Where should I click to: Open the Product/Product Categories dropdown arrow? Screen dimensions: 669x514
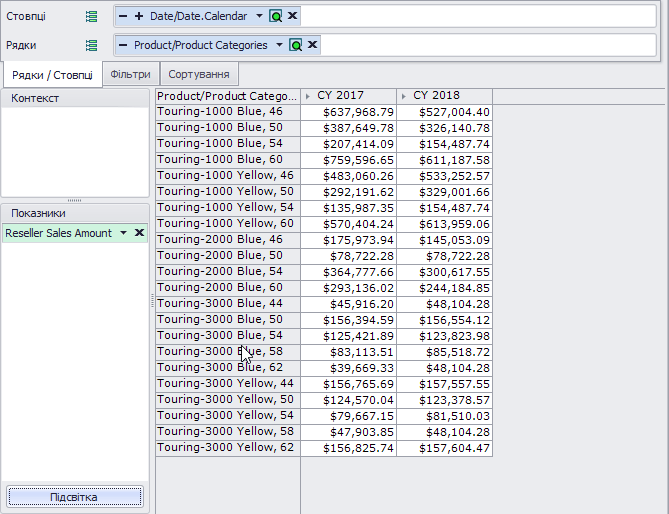point(279,45)
